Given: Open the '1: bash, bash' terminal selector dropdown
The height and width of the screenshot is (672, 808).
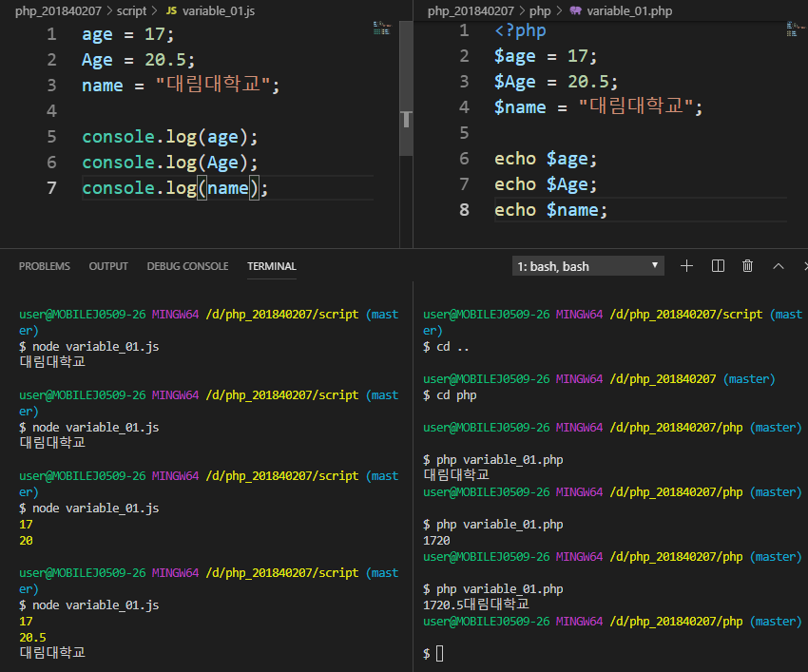Looking at the screenshot, I should point(588,266).
